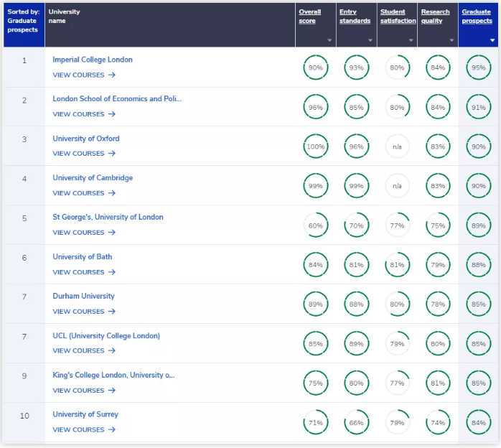The width and height of the screenshot is (501, 448).
Task: Click Imperial's 95% graduate prospects circle
Action: 479,67
